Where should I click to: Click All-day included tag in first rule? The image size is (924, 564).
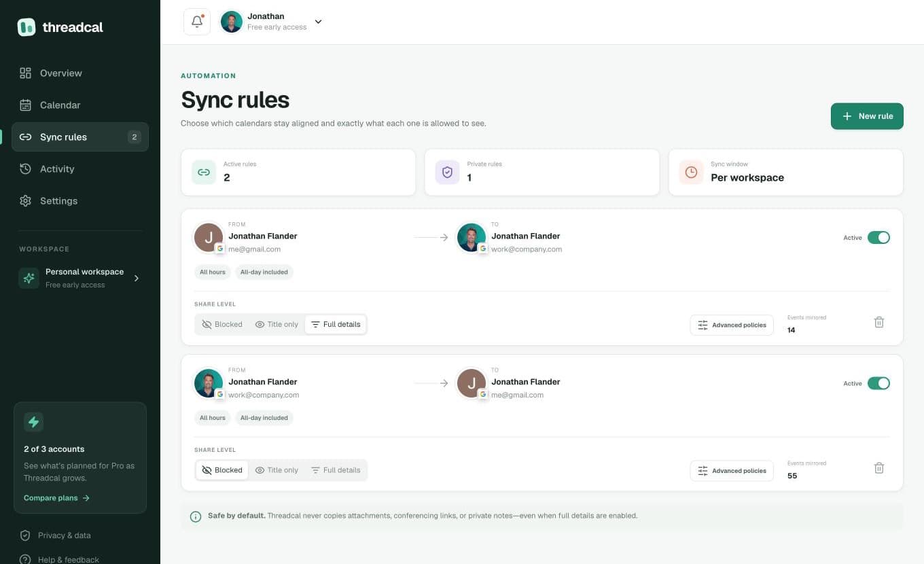[x=264, y=272]
